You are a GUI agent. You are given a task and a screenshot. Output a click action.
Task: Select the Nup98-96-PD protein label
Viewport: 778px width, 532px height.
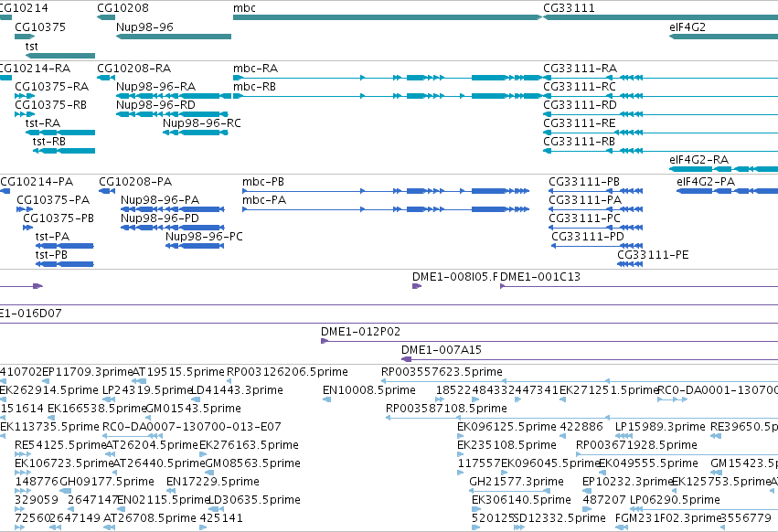point(160,218)
